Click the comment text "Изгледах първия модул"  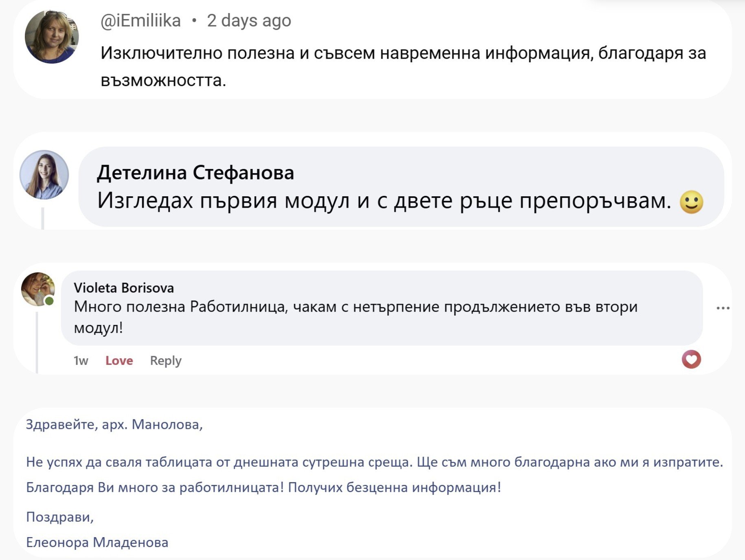384,201
